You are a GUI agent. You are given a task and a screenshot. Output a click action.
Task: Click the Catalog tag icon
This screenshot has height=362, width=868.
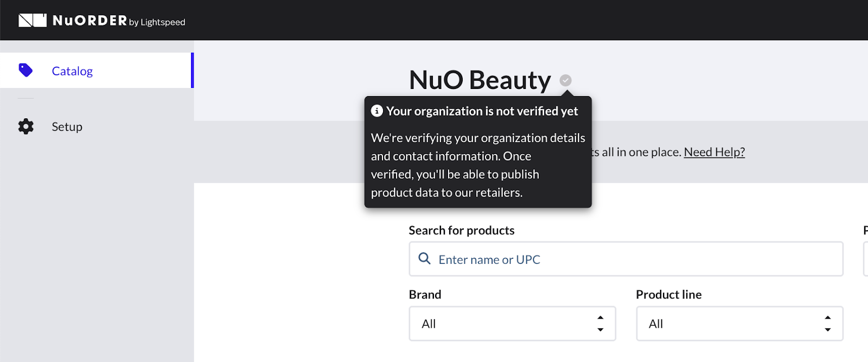25,71
